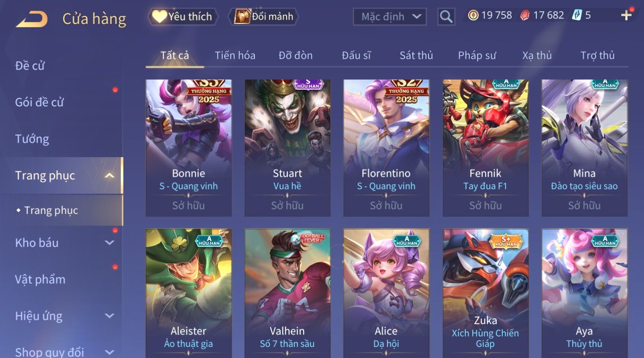
Task: Open the search magnifier icon
Action: pos(446,17)
